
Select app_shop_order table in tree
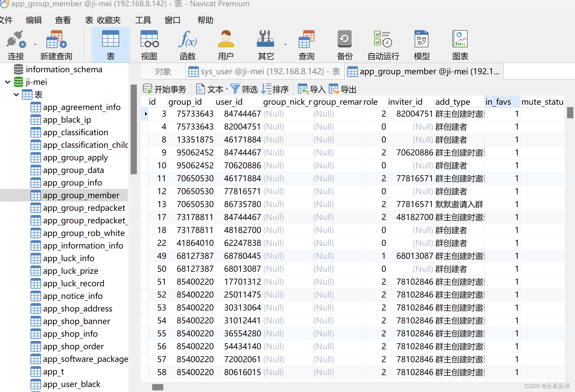coord(73,347)
